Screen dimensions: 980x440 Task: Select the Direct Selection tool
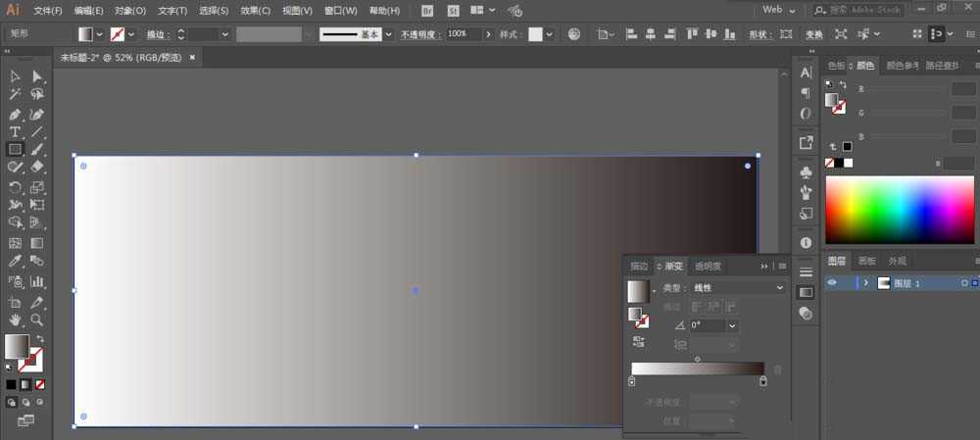[x=37, y=76]
